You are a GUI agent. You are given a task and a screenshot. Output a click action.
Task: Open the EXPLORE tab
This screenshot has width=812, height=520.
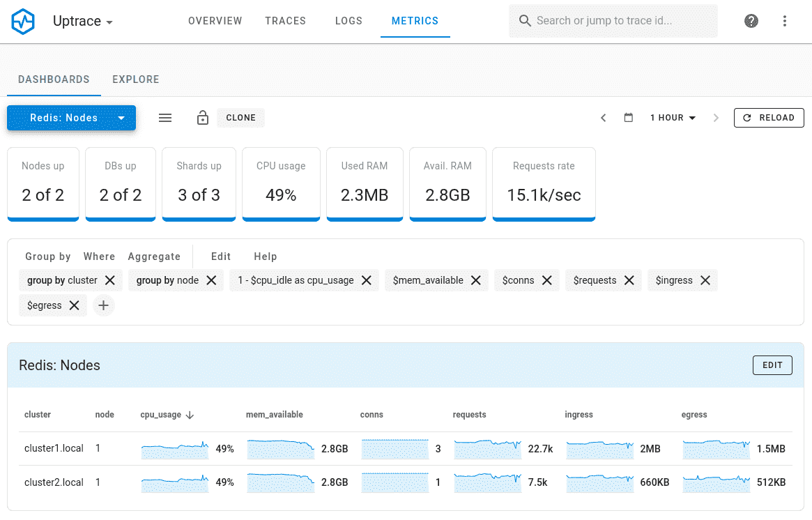coord(135,79)
